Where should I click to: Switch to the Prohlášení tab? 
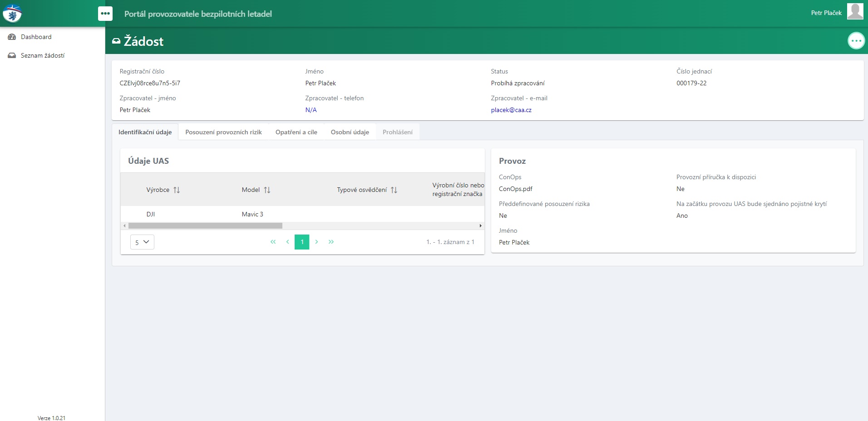(397, 132)
